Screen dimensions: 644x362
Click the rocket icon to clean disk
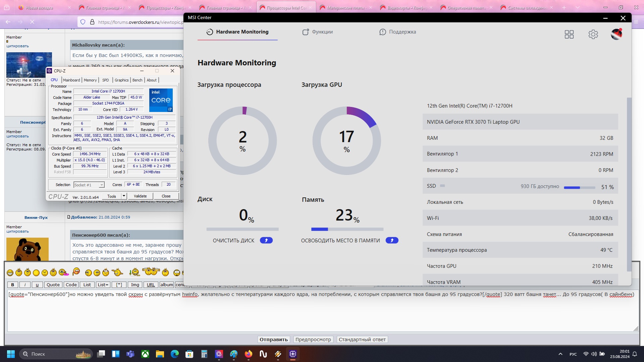tap(266, 240)
